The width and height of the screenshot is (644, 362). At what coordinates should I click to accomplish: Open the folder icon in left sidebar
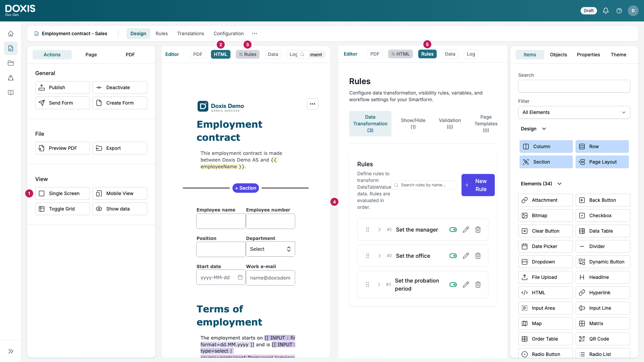11,63
